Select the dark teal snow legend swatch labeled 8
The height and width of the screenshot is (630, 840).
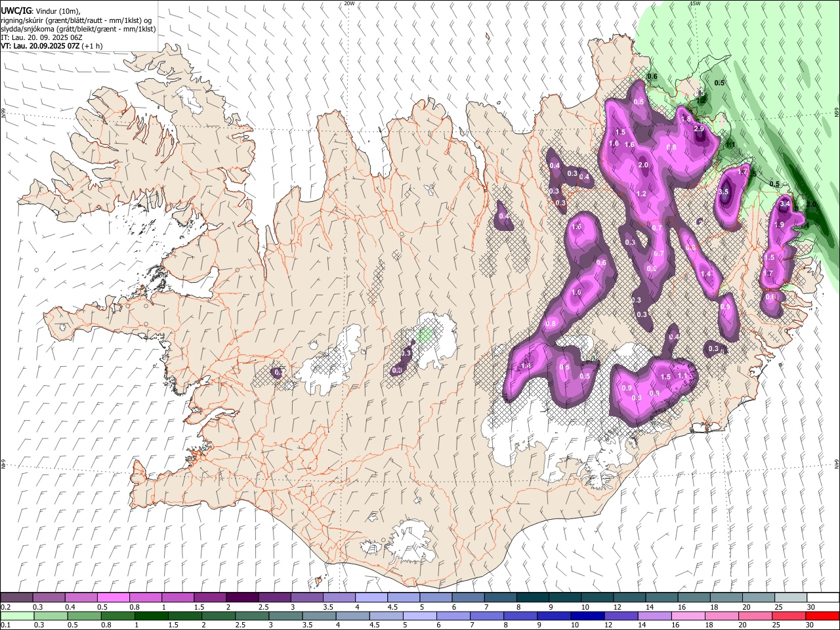coord(533,598)
